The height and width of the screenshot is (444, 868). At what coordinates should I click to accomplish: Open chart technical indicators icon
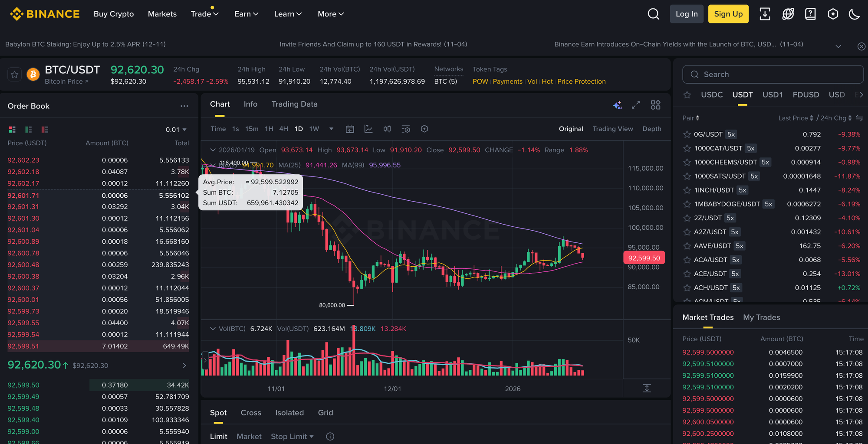pyautogui.click(x=368, y=129)
